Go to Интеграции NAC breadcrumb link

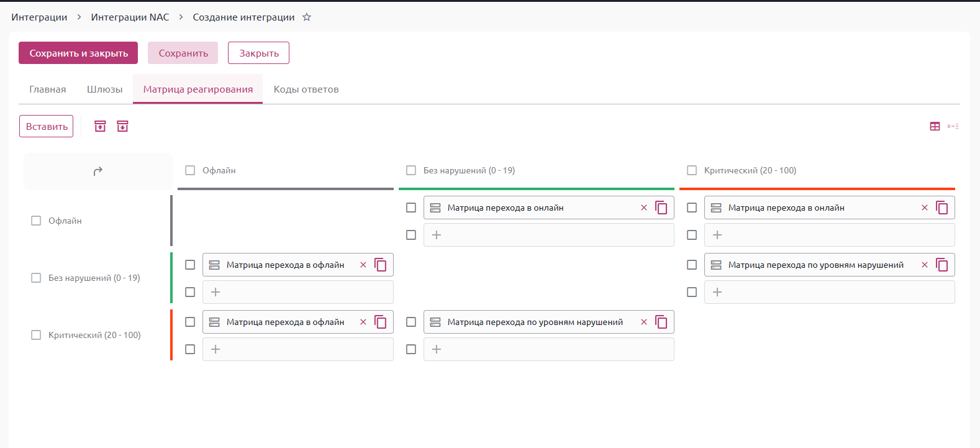[x=130, y=17]
